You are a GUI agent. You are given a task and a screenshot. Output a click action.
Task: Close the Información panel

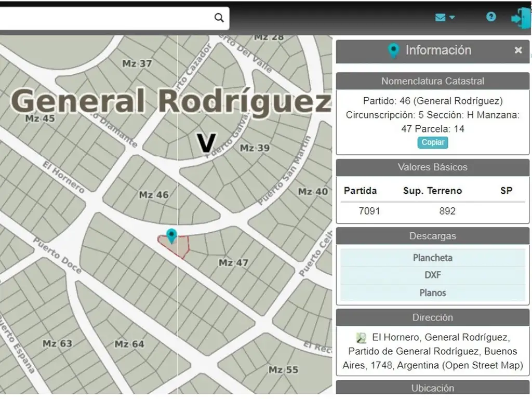[518, 50]
